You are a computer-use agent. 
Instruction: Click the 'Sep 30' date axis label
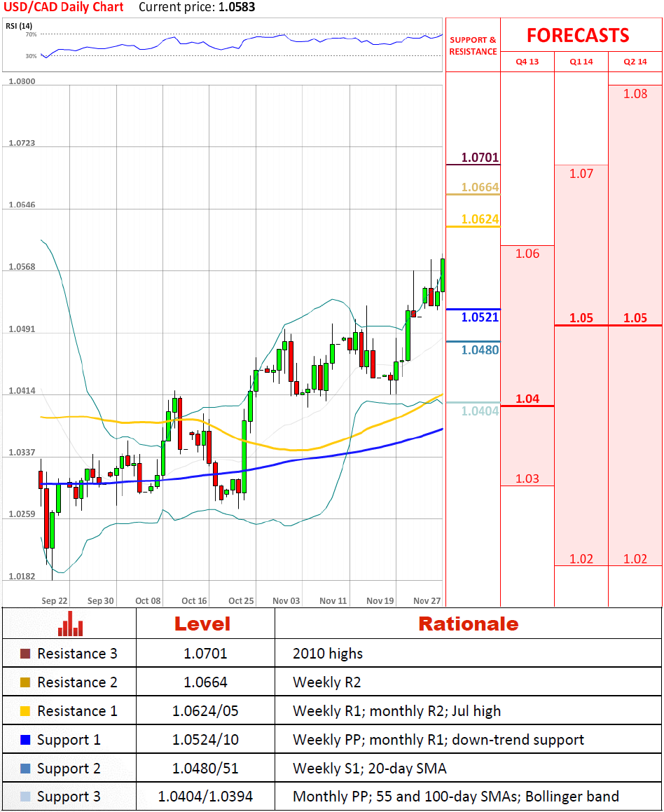point(100,600)
